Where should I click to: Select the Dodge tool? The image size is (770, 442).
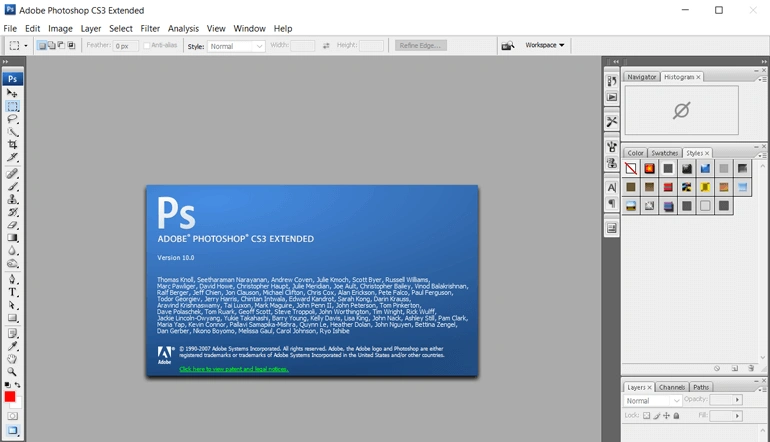[12, 264]
